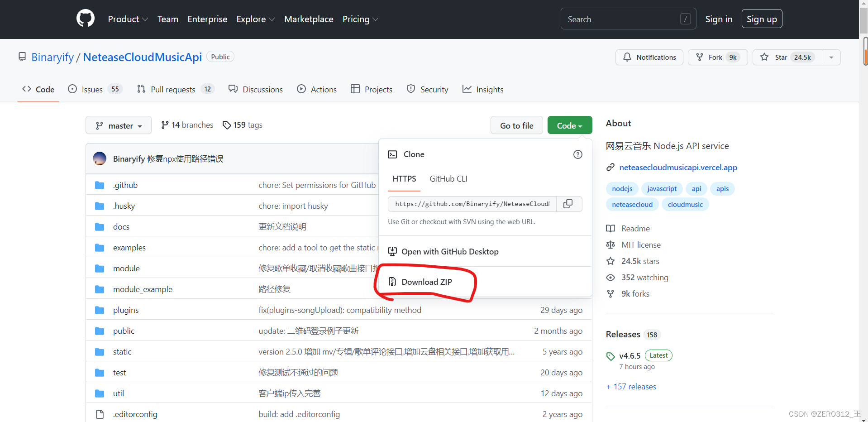Screen dimensions: 868x422
Task: Click the page vertical scrollbar
Action: tap(864, 211)
